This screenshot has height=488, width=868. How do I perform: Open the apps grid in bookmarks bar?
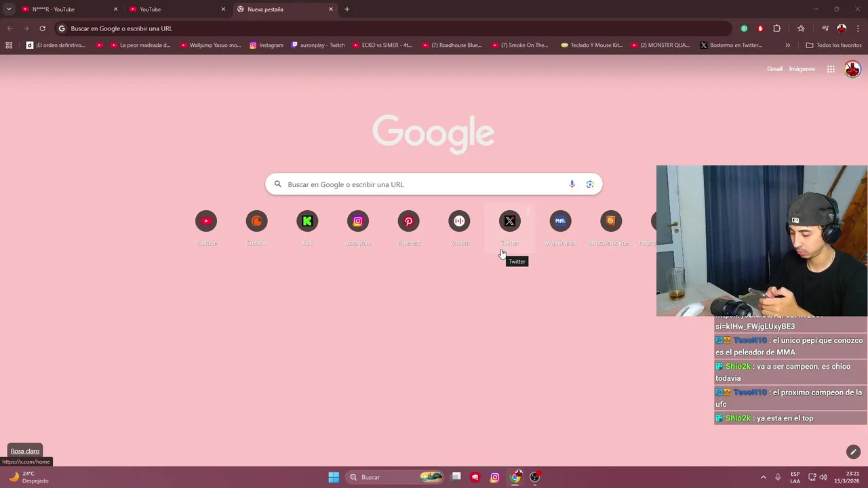9,45
